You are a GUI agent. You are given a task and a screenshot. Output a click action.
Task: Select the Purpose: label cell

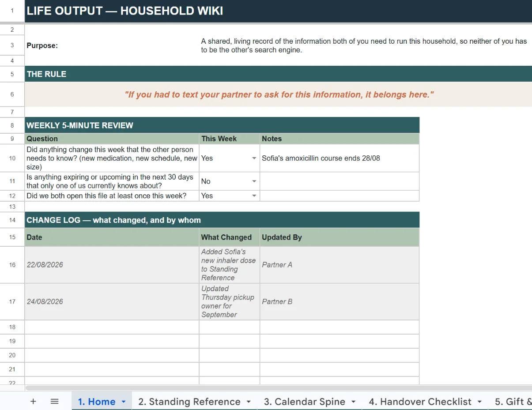tap(112, 45)
